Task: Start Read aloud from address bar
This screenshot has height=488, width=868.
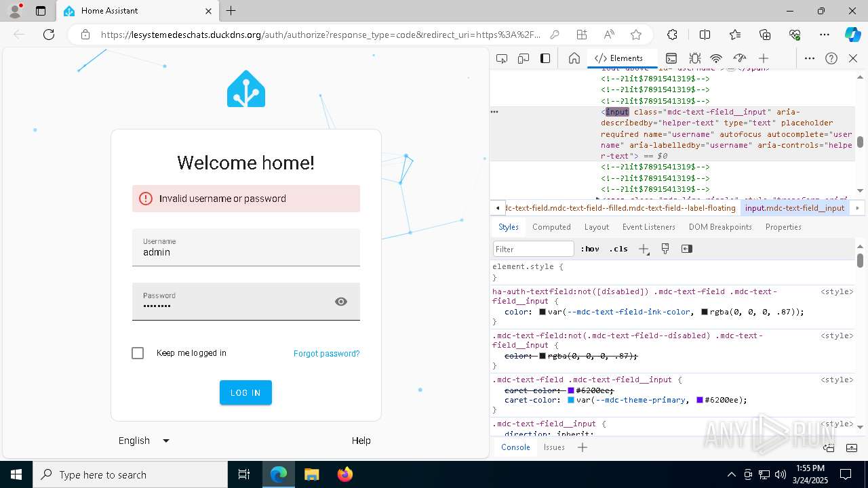Action: 609,35
